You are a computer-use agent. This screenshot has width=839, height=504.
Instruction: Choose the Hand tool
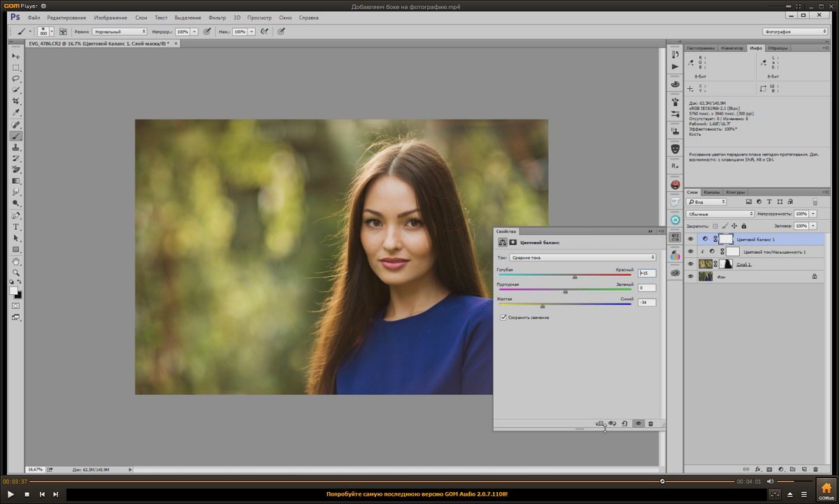tap(15, 261)
